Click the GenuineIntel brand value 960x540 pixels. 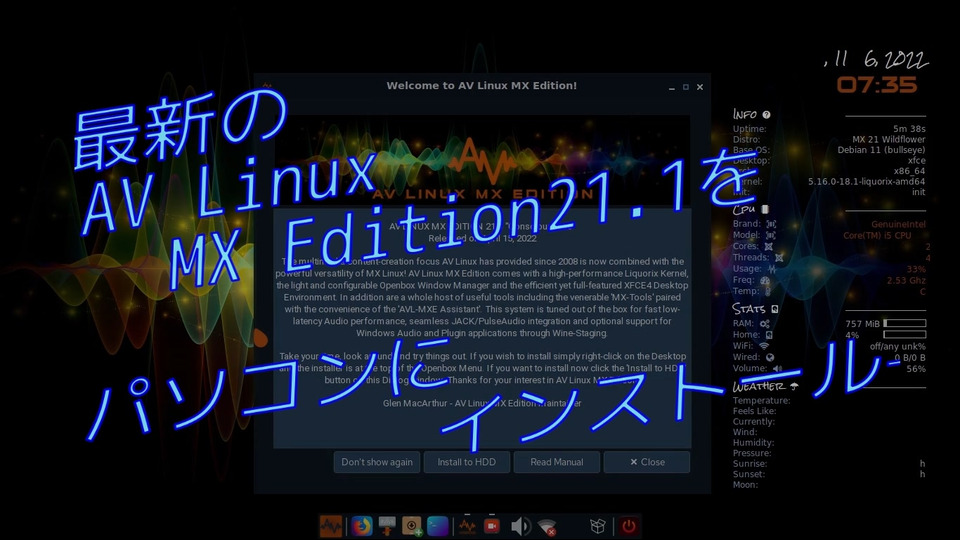pos(899,225)
